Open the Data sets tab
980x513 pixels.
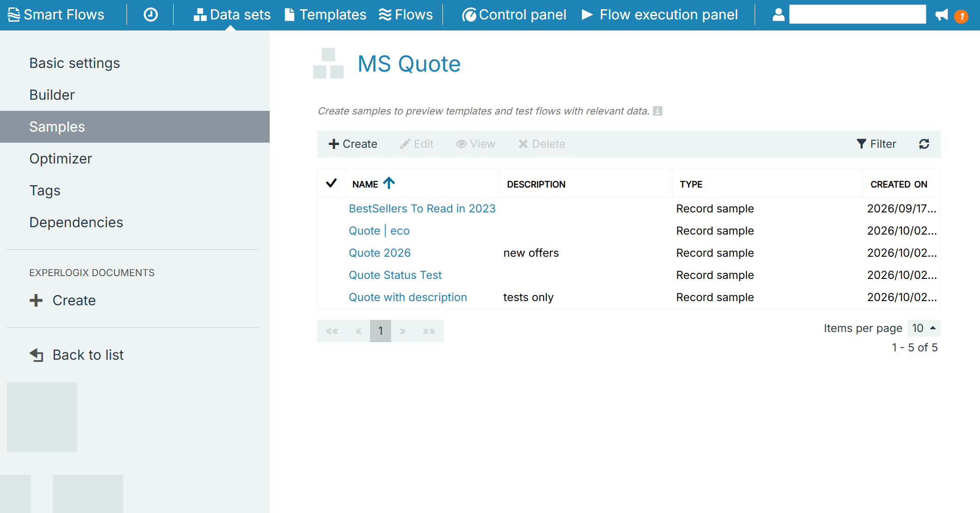tap(232, 15)
